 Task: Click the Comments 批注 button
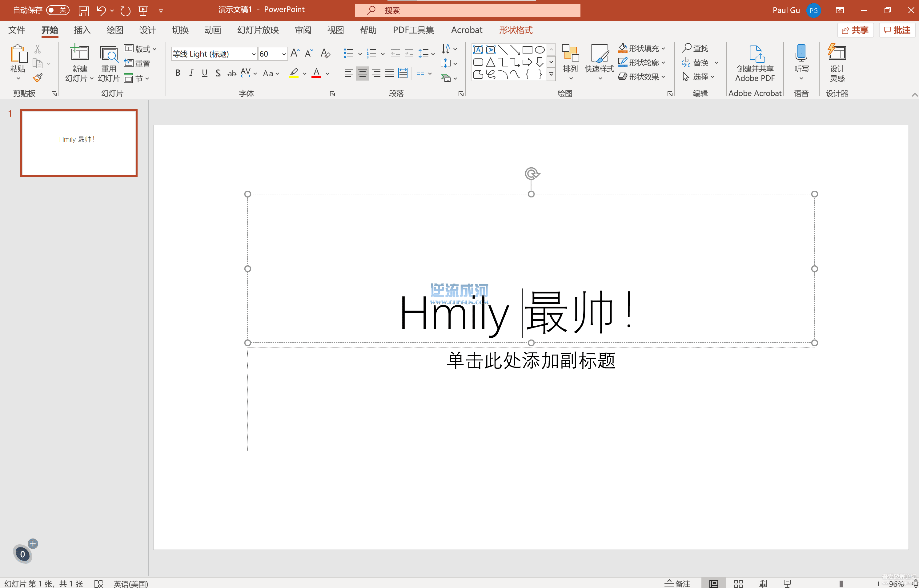[897, 30]
